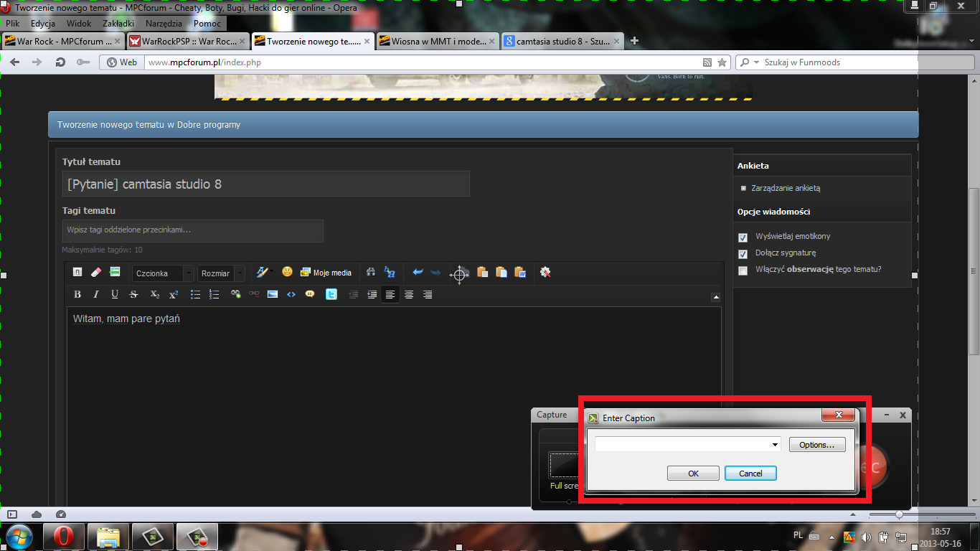Open the editor settings gear icon
980x551 pixels.
click(545, 273)
